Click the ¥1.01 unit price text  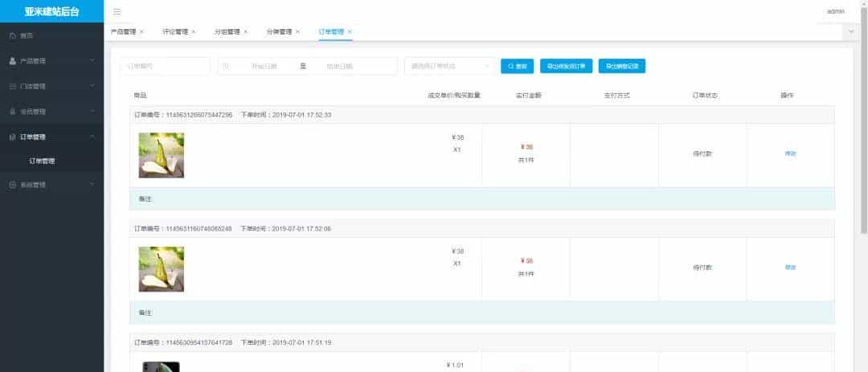coord(455,366)
